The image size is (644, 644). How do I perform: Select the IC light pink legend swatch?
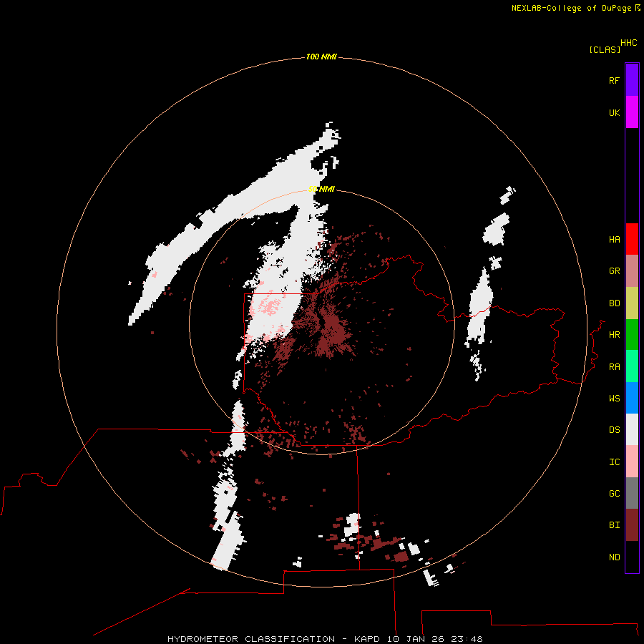pyautogui.click(x=632, y=462)
